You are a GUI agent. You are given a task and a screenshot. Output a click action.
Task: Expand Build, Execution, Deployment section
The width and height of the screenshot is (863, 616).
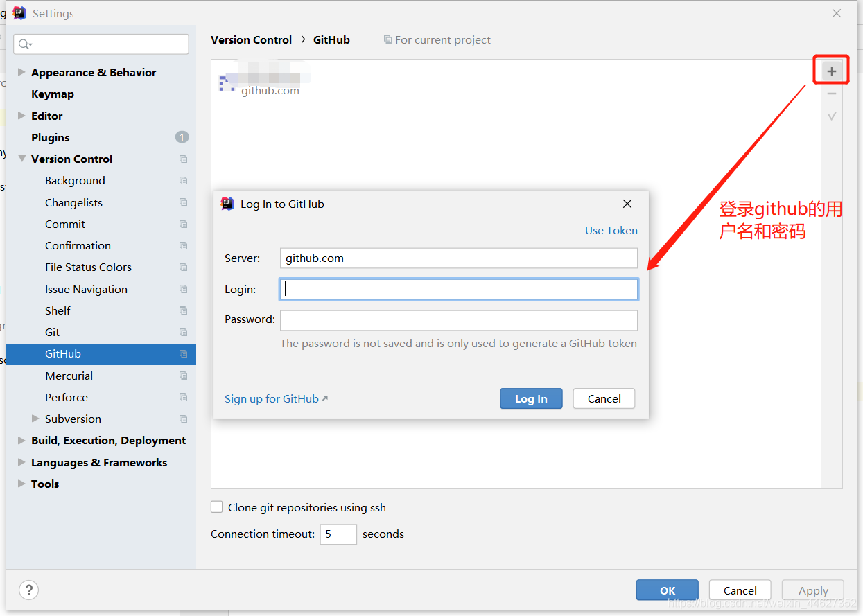click(x=21, y=440)
